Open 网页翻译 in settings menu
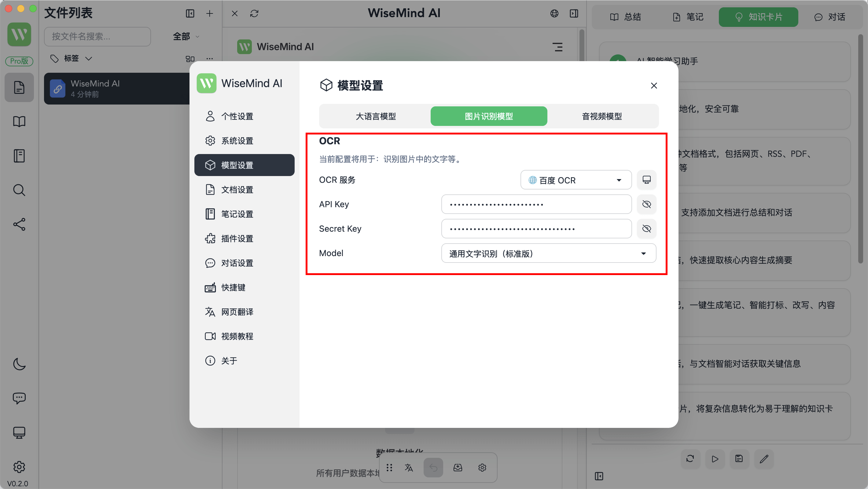The width and height of the screenshot is (868, 489). click(244, 312)
